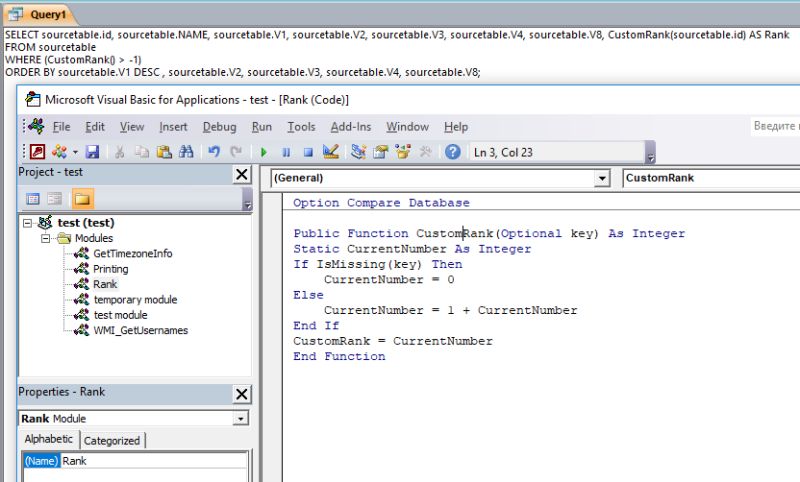
Task: Click Project panel toolbar options arrow
Action: (247, 199)
